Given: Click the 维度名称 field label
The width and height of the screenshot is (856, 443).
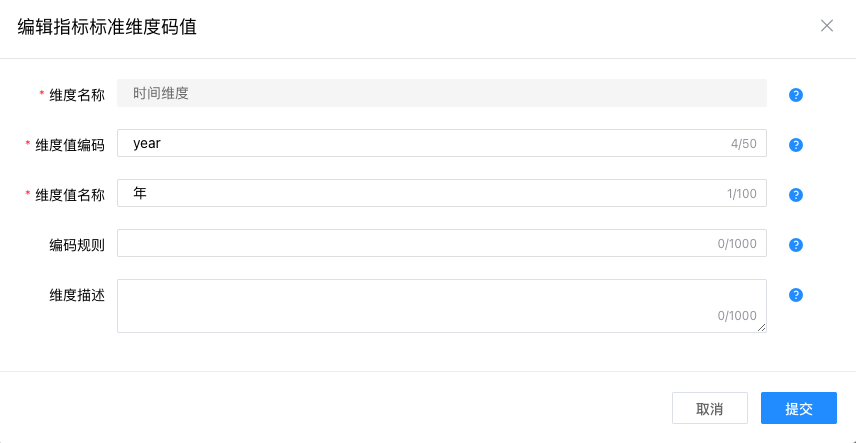Looking at the screenshot, I should point(77,95).
